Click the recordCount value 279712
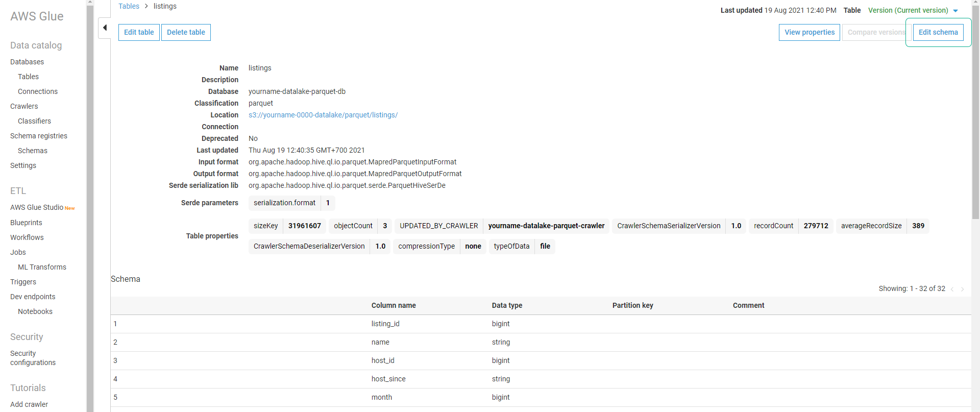Image resolution: width=980 pixels, height=412 pixels. point(816,226)
